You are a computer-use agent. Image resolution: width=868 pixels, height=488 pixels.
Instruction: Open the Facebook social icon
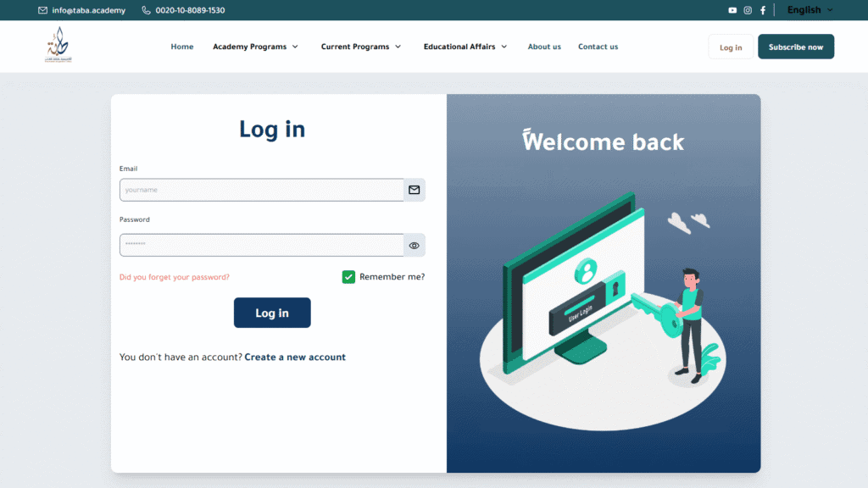click(x=763, y=10)
